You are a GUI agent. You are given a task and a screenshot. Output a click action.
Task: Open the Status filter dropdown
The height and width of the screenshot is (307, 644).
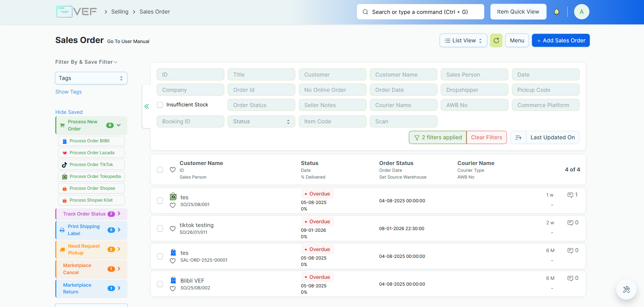coord(261,122)
